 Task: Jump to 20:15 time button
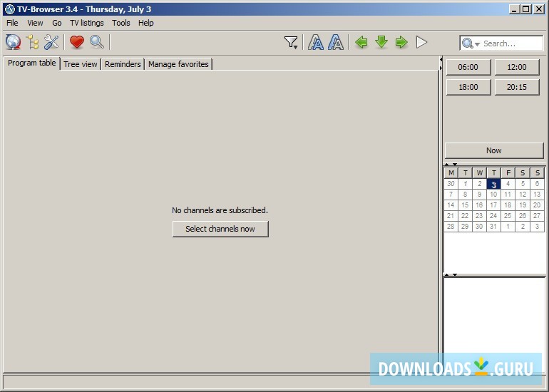[x=517, y=87]
